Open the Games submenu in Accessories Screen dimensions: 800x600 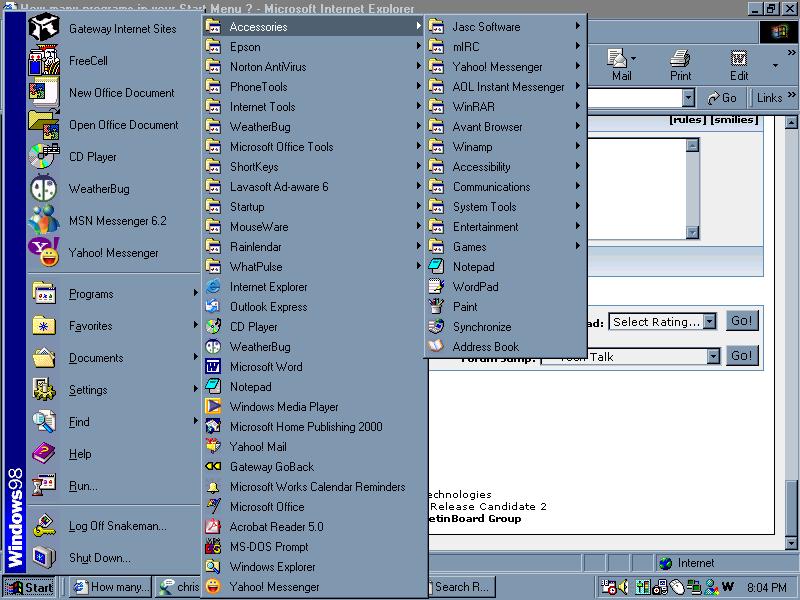pyautogui.click(x=505, y=247)
